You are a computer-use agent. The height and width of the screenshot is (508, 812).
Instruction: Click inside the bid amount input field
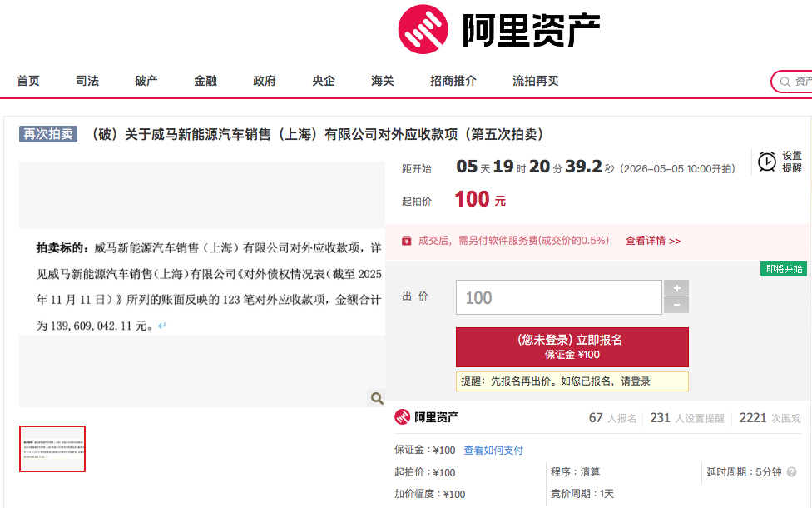click(x=557, y=296)
